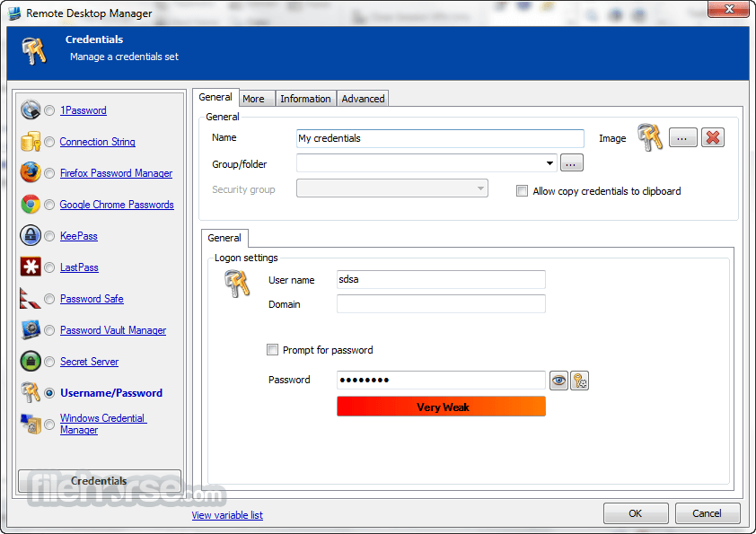
Task: Click the Google Chrome Passwords icon
Action: [31, 205]
